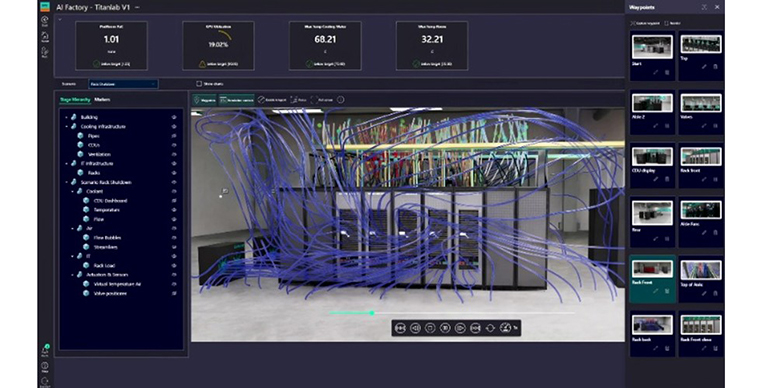
Task: Click the 68.21 temperature KPI card
Action: [x=325, y=46]
